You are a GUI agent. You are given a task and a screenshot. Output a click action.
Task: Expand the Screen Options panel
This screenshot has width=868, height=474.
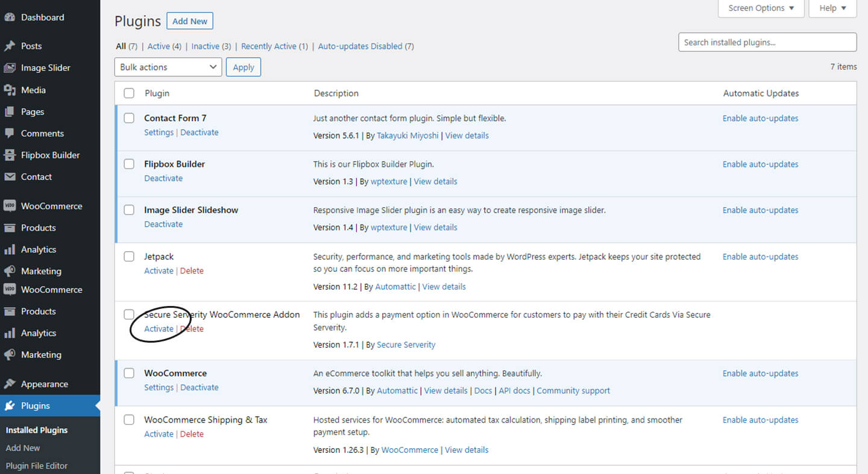(x=761, y=8)
